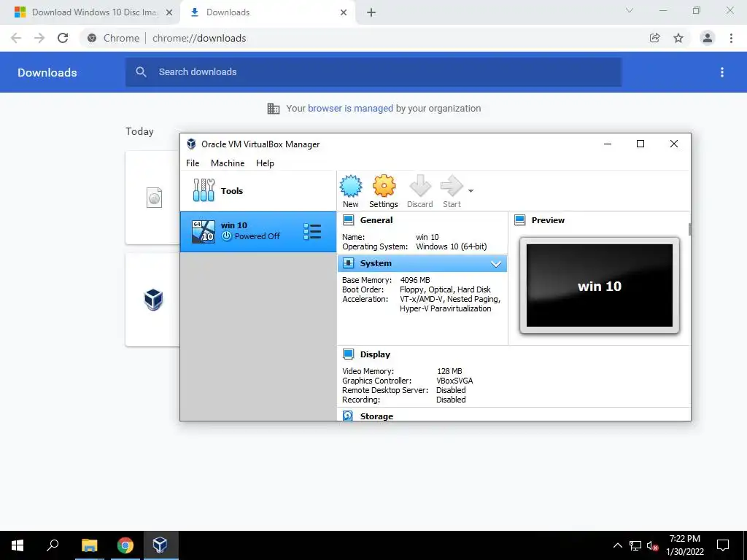Click Chrome icon in the taskbar
Image resolution: width=747 pixels, height=560 pixels.
125,545
